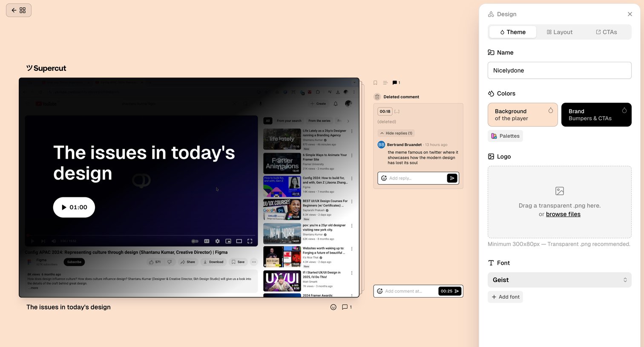Click the back to library grid button
Screen dimensions: 644x347
point(19,10)
